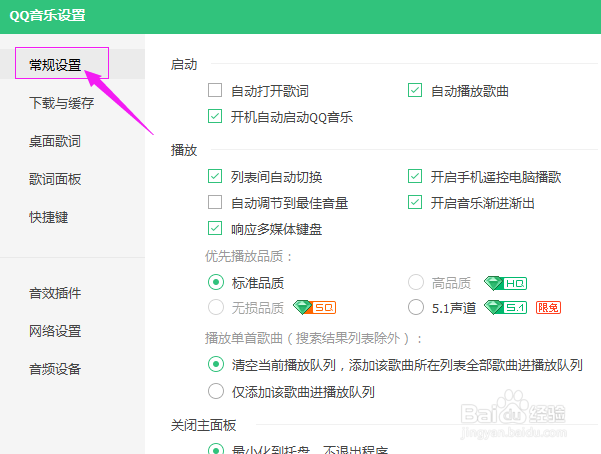
Task: Choose 仅添加该歌曲进播放队列 option
Action: tap(216, 391)
